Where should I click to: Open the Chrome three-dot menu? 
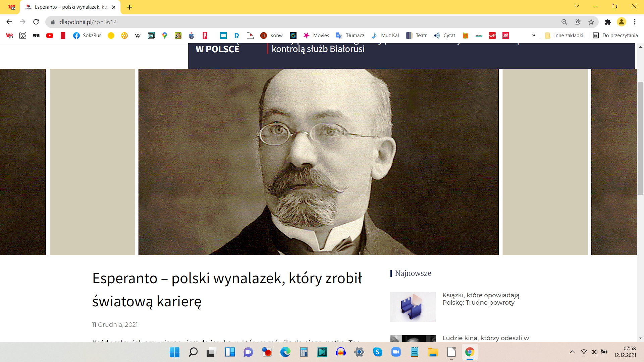(x=635, y=22)
